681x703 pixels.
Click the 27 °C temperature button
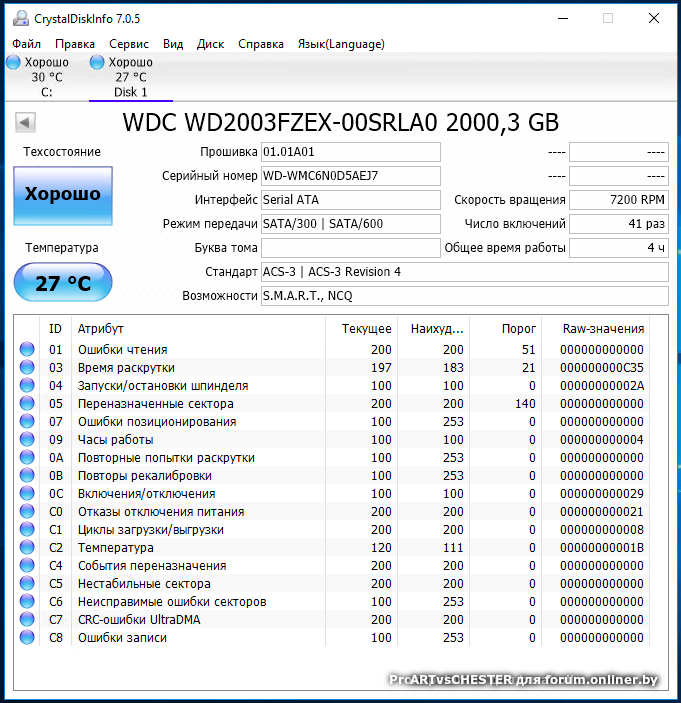63,283
